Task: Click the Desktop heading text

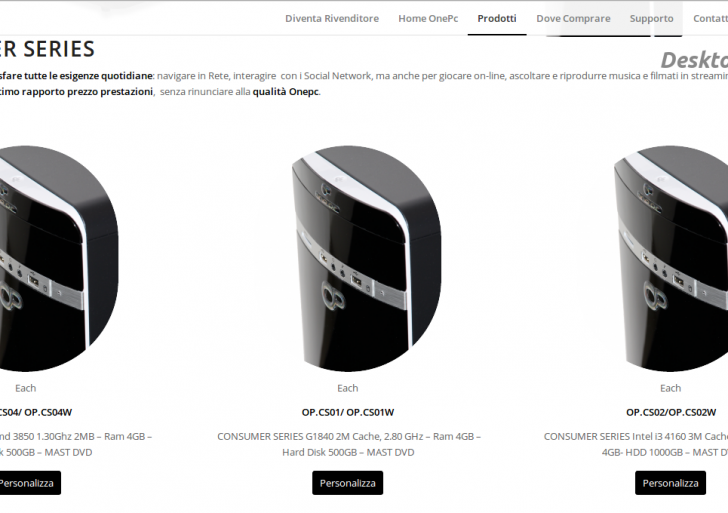Action: 694,60
